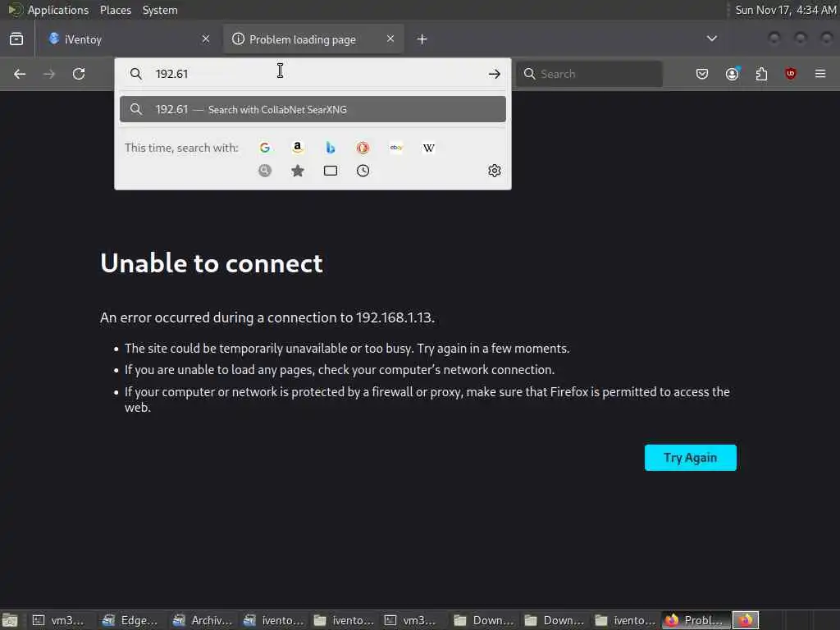Open Save to Pocket button

point(702,74)
